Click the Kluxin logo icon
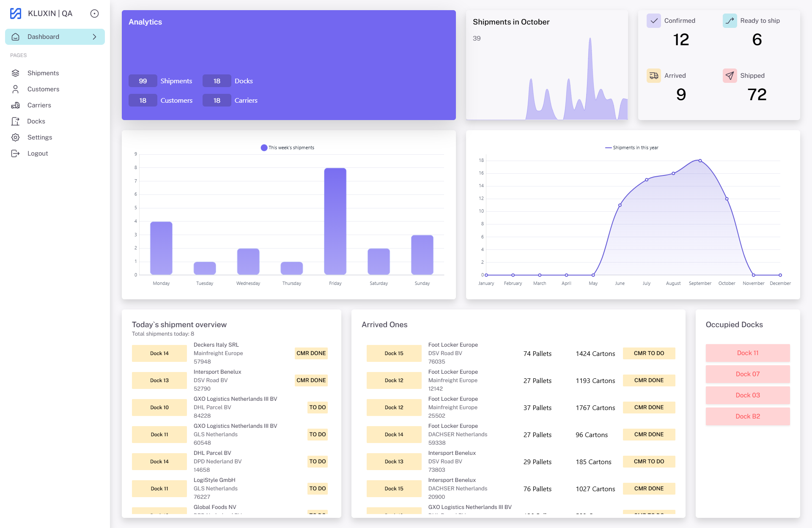The image size is (812, 528). click(x=16, y=14)
